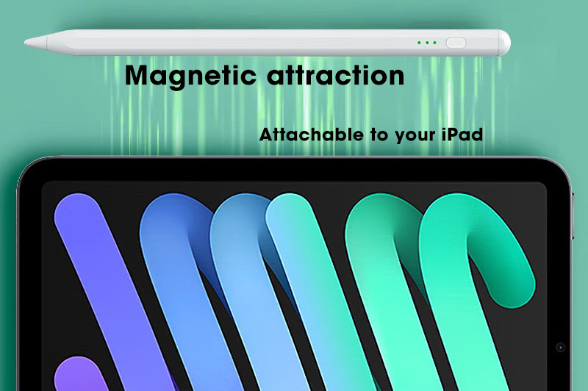Click the green LED indicator dots on stylus
The height and width of the screenshot is (391, 588).
click(427, 43)
